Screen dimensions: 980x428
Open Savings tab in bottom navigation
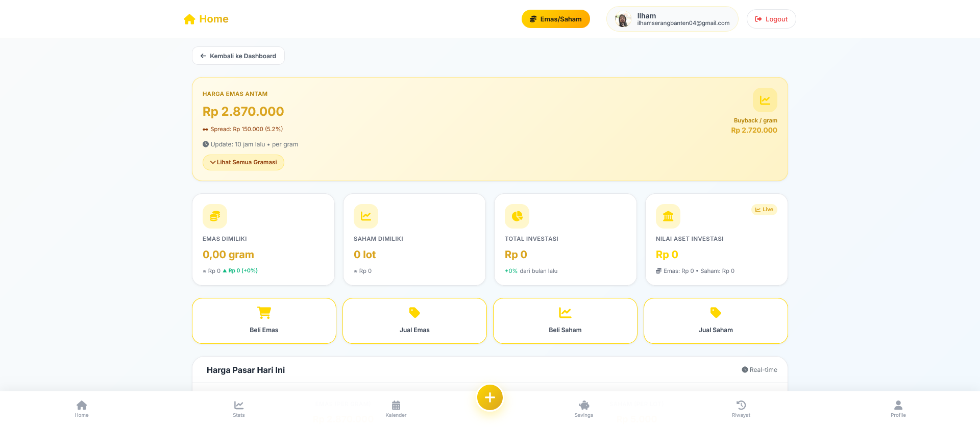point(584,409)
